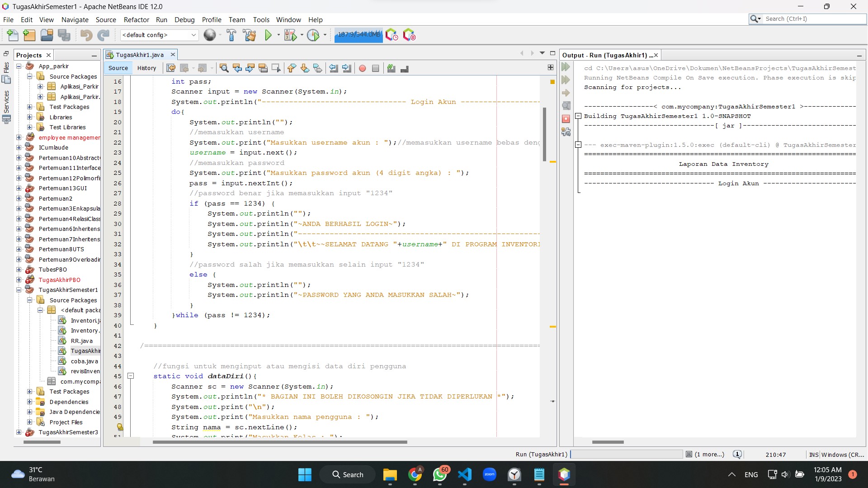Click Start Macro Recording red button
This screenshot has width=868, height=488.
(363, 68)
